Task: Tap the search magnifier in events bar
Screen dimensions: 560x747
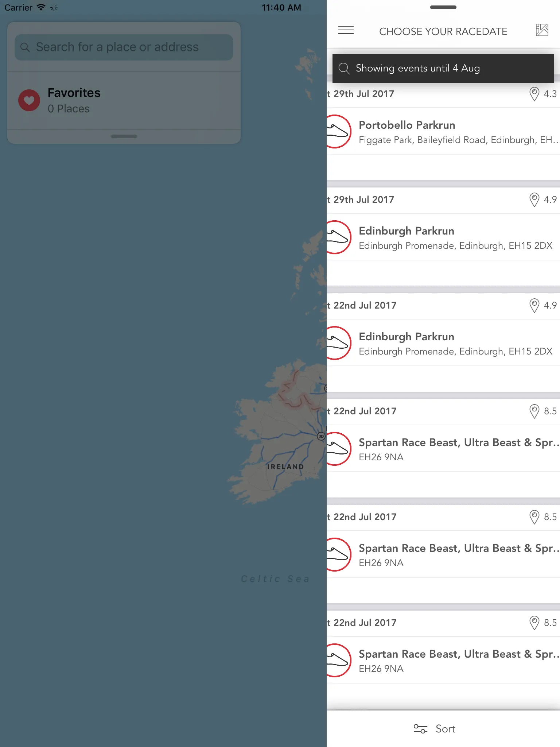Action: tap(344, 68)
